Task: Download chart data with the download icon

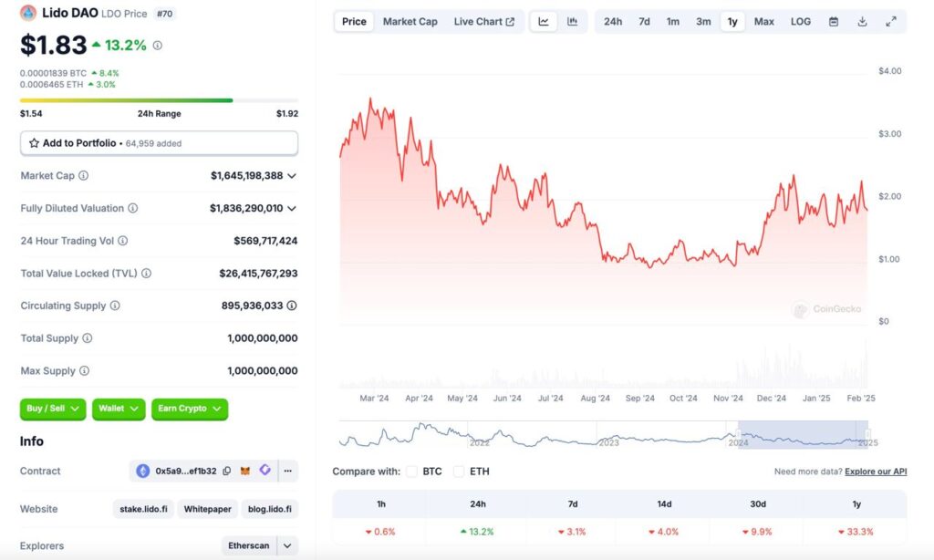Action: 862,22
